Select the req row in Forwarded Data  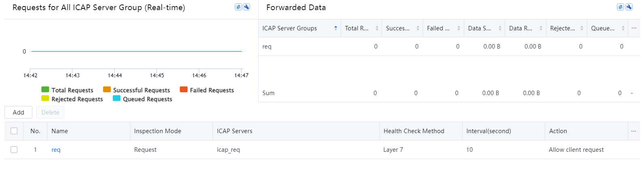267,47
